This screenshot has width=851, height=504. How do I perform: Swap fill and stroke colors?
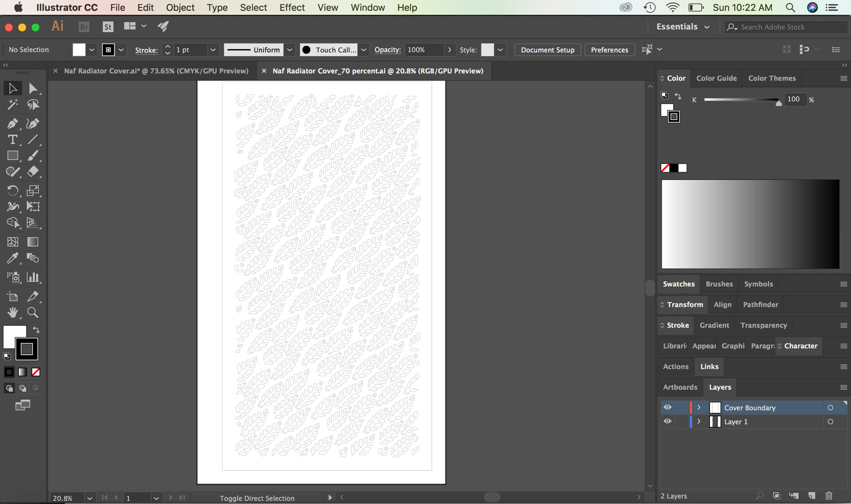click(x=36, y=330)
